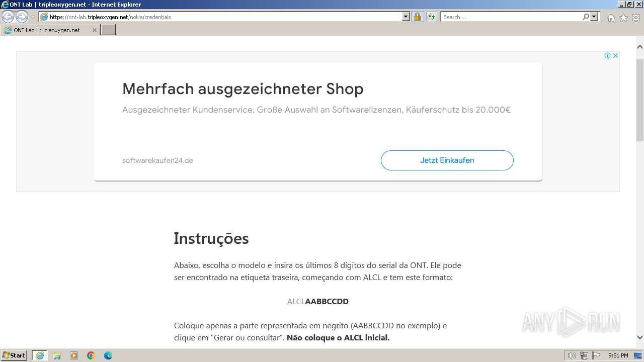
Task: Go forward using the Forward arrow button
Action: 22,17
